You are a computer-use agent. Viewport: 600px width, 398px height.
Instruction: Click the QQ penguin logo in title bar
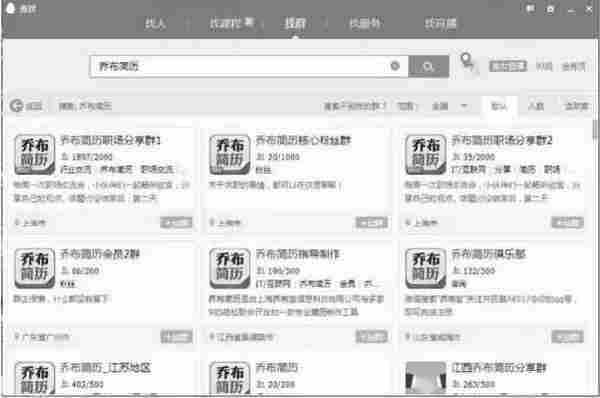(11, 8)
